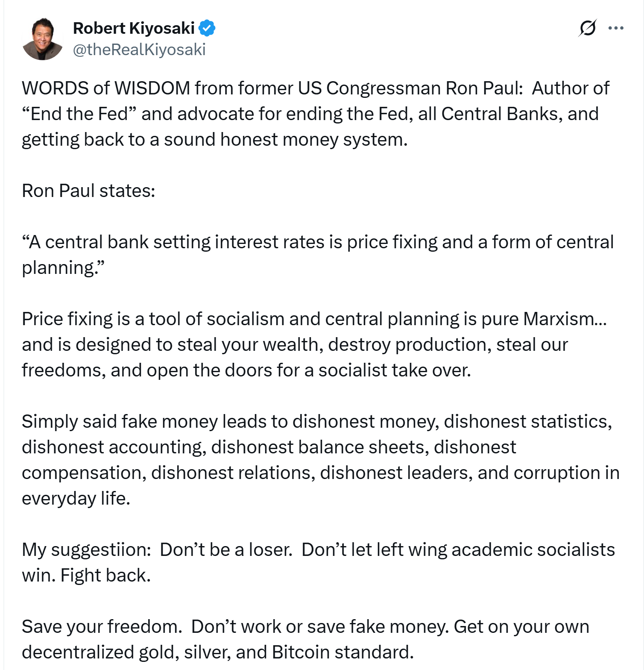
Task: Open the more options three-dot menu
Action: click(x=616, y=29)
